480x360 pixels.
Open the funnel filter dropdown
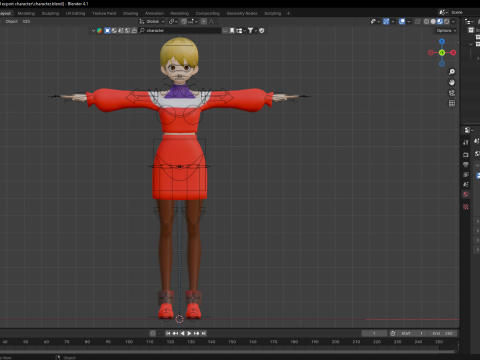pyautogui.click(x=252, y=30)
